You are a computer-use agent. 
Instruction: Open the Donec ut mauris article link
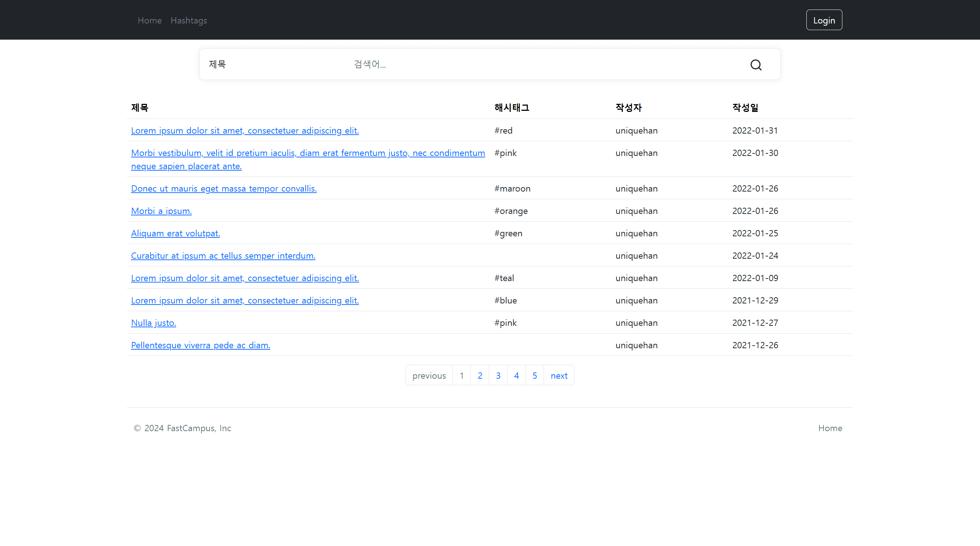[224, 189]
